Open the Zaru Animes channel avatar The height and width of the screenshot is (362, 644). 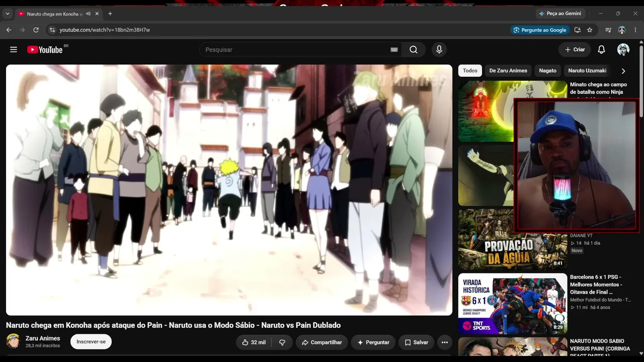[13, 341]
